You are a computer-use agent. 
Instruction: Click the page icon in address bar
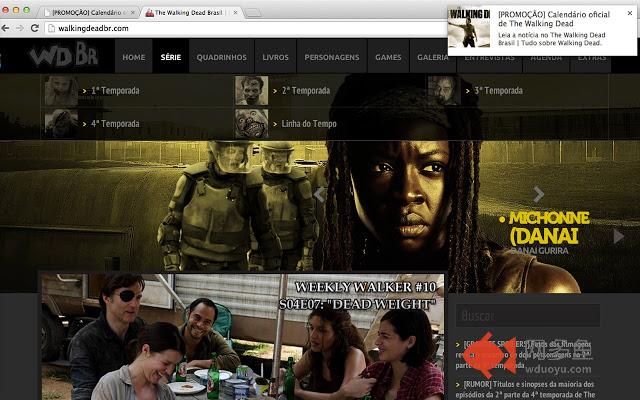click(x=51, y=28)
